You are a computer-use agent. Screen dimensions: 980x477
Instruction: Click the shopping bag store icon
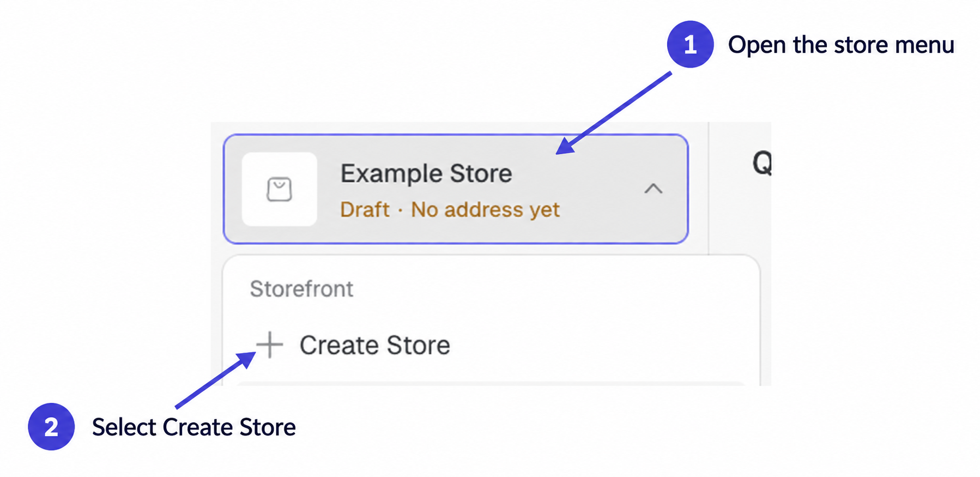[x=279, y=189]
